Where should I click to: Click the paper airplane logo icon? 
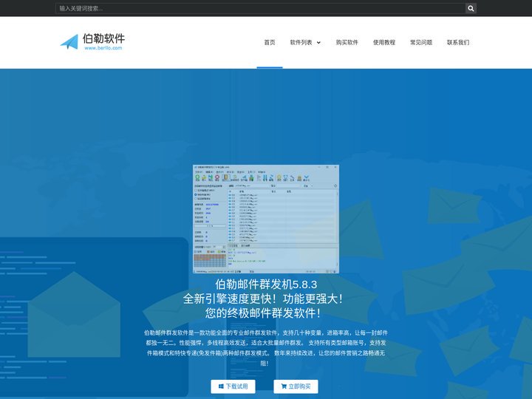click(x=69, y=42)
